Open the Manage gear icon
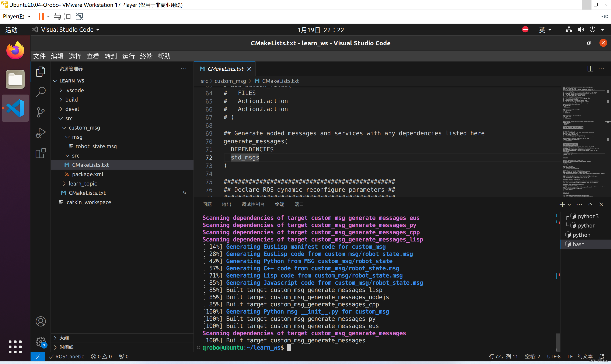This screenshot has width=611, height=364. [x=41, y=342]
